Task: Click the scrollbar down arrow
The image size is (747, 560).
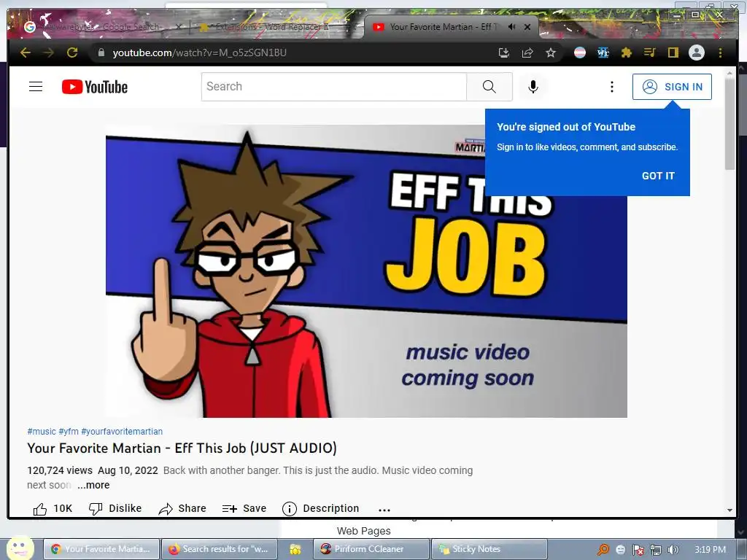Action: 729,510
